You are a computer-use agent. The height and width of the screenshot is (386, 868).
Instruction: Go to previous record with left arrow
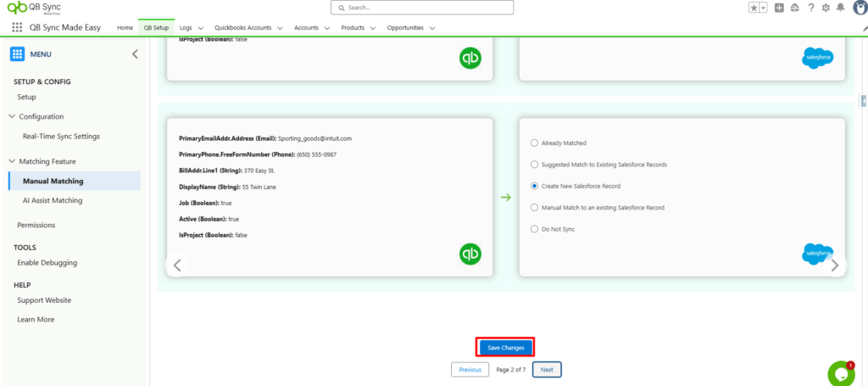[177, 265]
